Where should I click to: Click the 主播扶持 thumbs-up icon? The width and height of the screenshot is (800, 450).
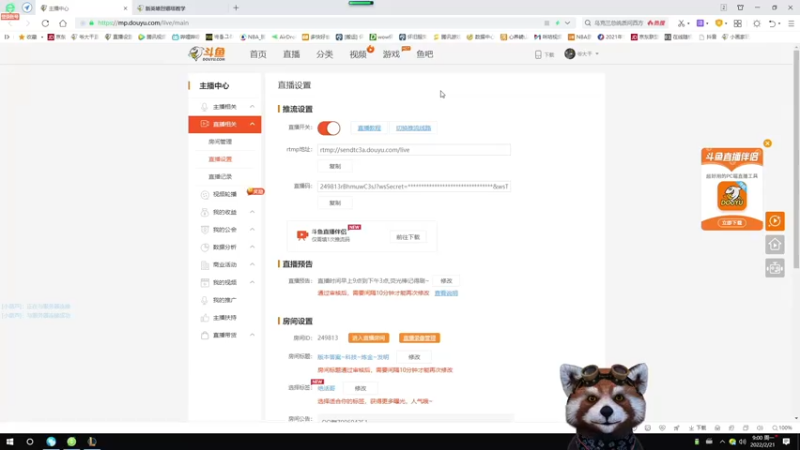point(205,318)
